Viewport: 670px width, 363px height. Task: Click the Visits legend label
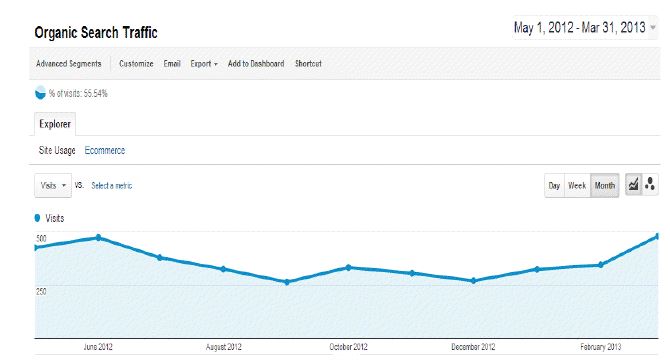55,218
